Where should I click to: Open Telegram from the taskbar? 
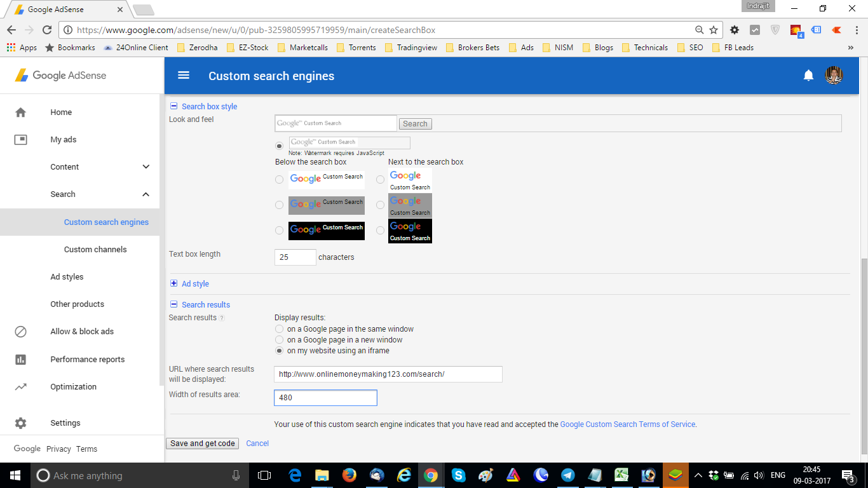click(x=567, y=475)
